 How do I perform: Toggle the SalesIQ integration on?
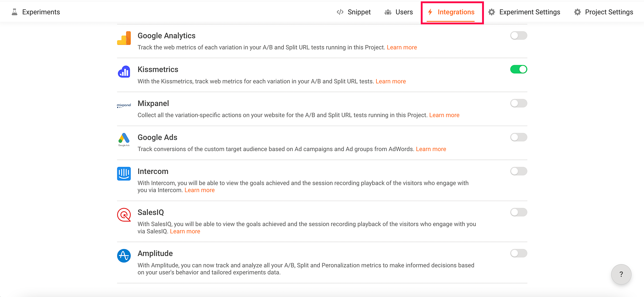pyautogui.click(x=518, y=212)
